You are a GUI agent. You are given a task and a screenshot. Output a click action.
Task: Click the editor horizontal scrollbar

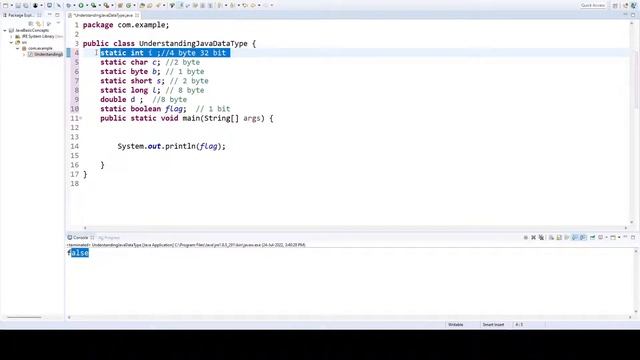coord(355,228)
